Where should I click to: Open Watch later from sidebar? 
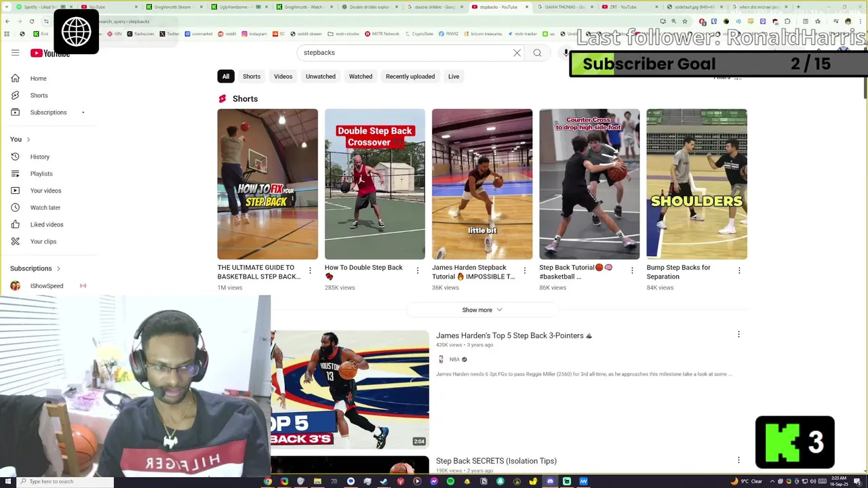46,207
